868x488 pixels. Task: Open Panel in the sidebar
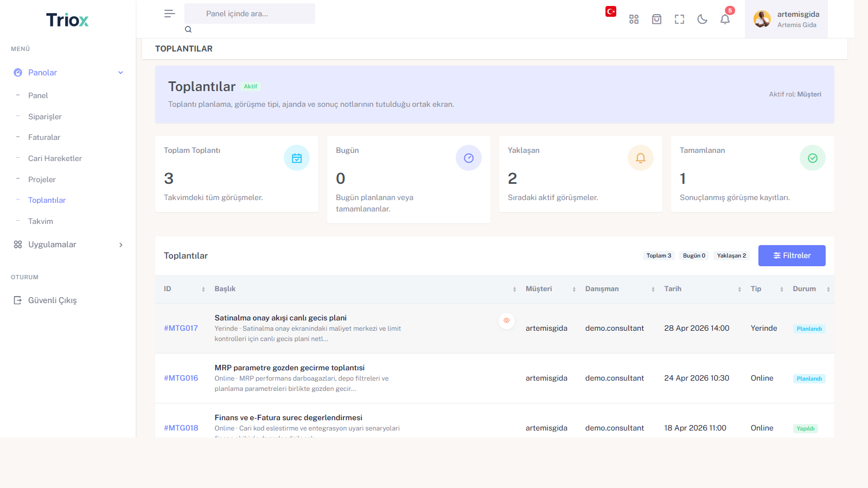coord(38,95)
